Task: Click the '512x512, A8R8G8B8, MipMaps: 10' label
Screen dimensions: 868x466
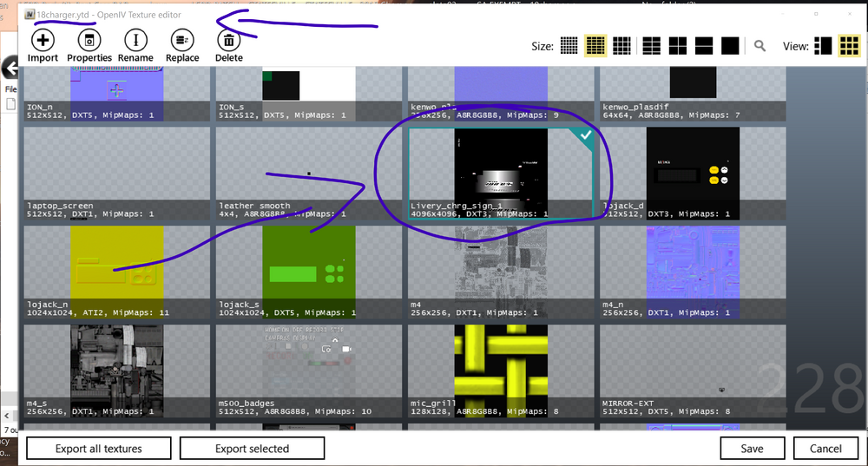Action: click(x=295, y=411)
